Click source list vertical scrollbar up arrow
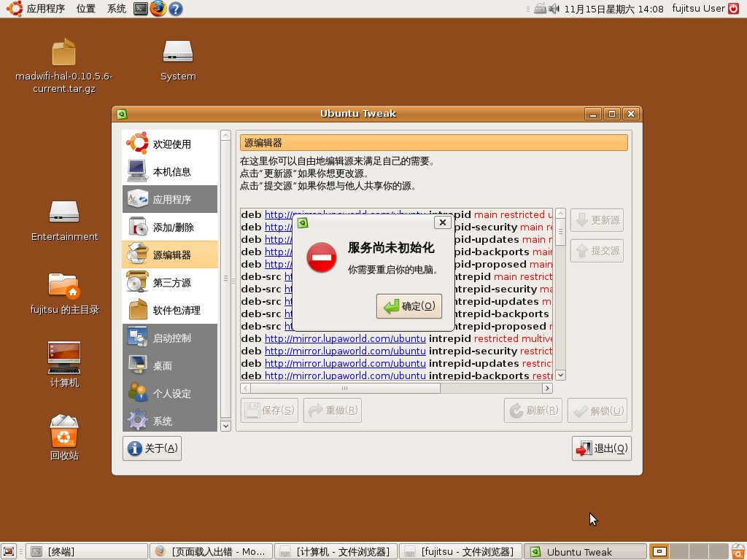The image size is (747, 560). [x=561, y=214]
